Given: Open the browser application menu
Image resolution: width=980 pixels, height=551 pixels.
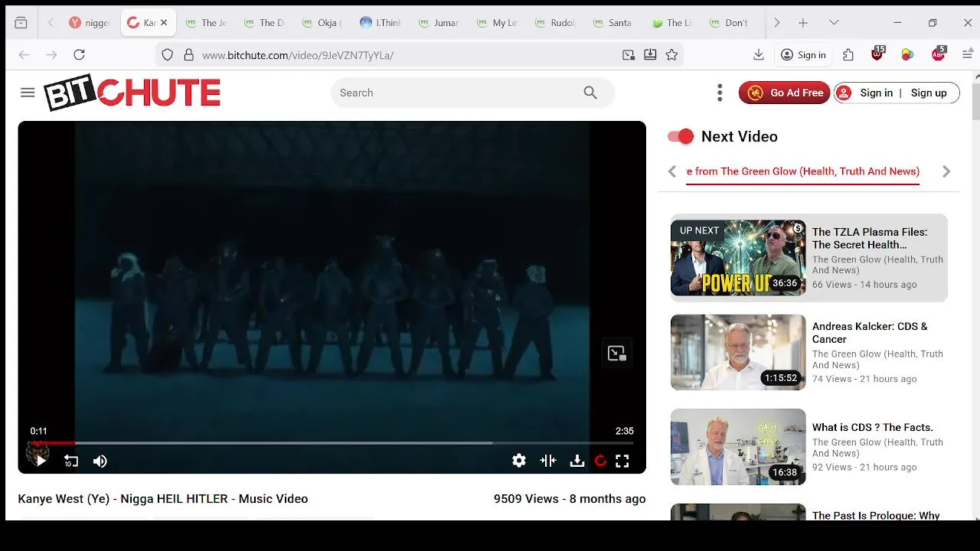Looking at the screenshot, I should coord(967,54).
